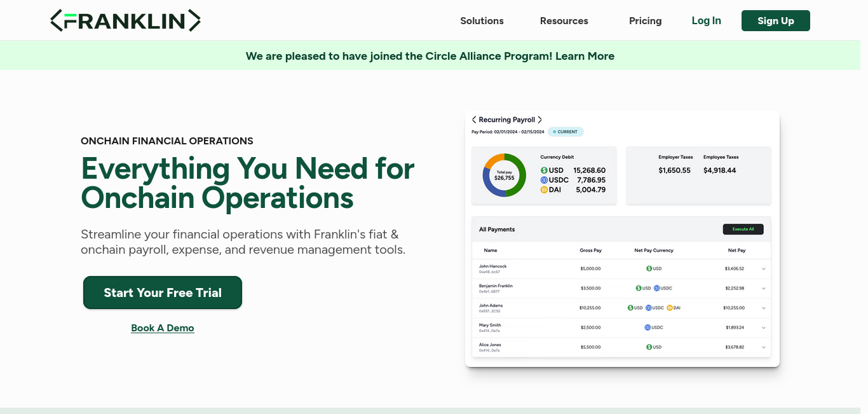The height and width of the screenshot is (414, 868).
Task: Click the gross pay $2,500.00
Action: [590, 328]
